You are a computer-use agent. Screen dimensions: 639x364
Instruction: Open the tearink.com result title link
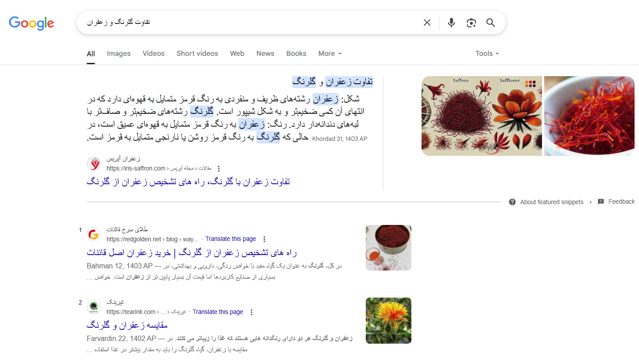click(x=127, y=325)
